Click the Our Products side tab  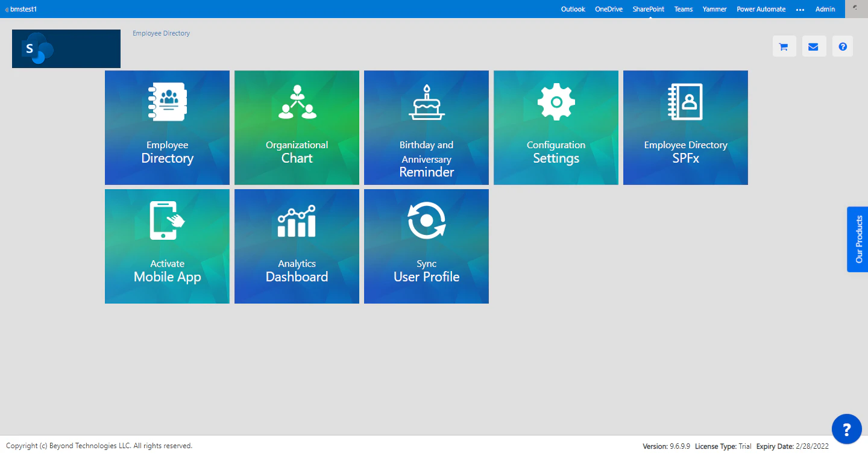[858, 239]
